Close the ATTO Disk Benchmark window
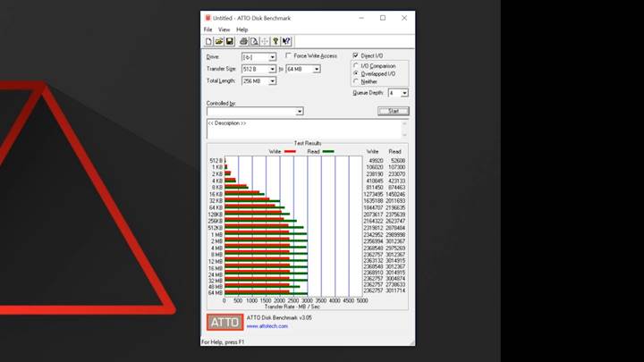644x362 pixels. tap(404, 18)
